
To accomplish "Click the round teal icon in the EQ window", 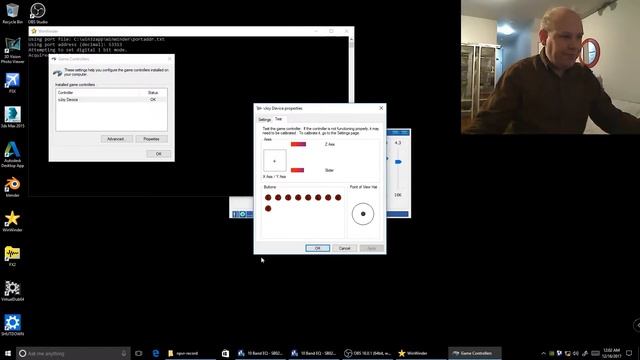I will click(242, 214).
